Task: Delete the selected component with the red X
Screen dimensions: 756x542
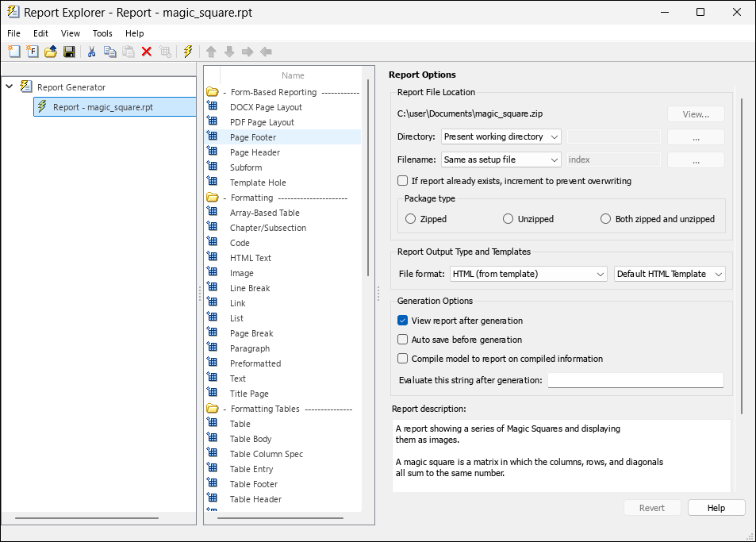Action: click(146, 51)
